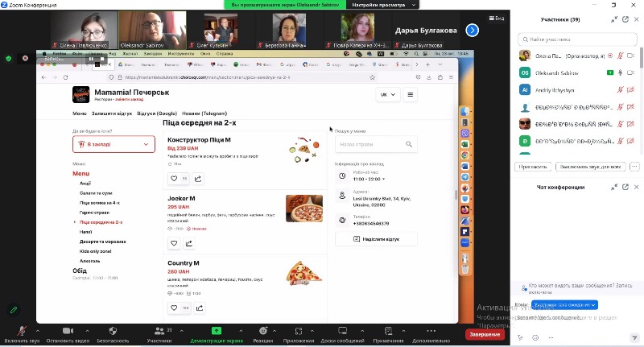Bookmark page with star icon in address bar
The image size is (644, 347).
pyautogui.click(x=372, y=77)
